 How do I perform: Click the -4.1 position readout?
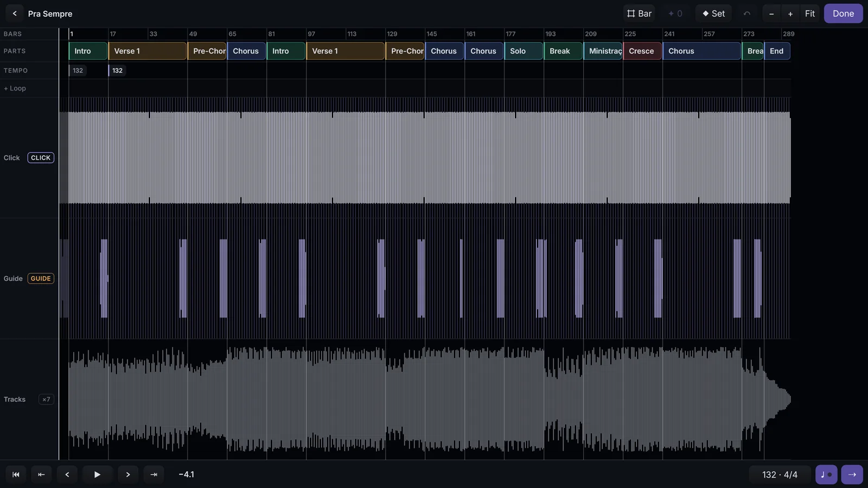(186, 474)
